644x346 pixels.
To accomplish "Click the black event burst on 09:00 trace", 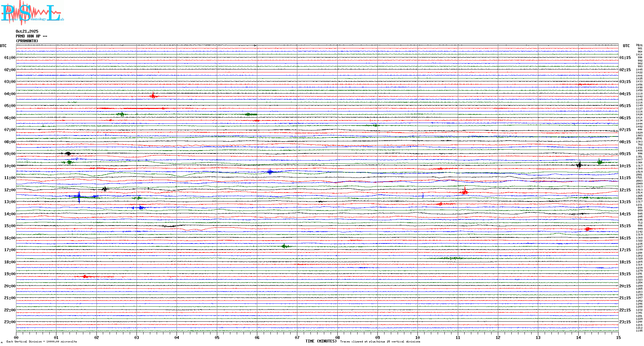I will (x=68, y=153).
